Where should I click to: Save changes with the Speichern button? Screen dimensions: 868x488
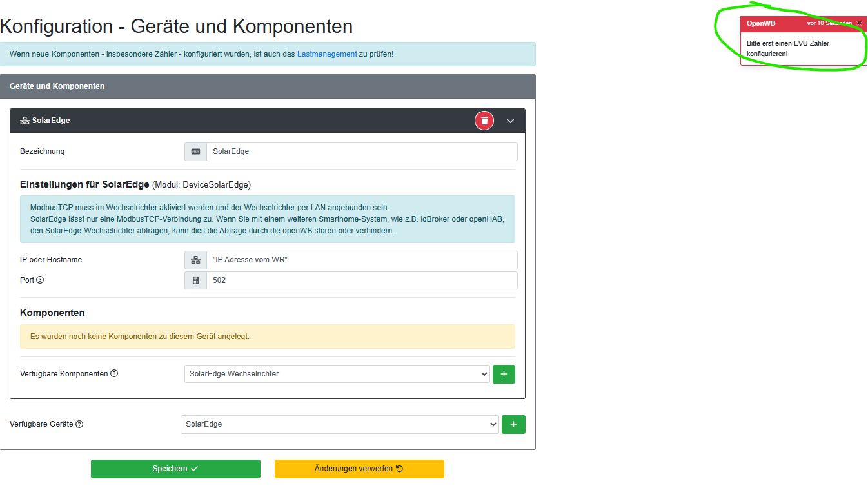(x=175, y=469)
